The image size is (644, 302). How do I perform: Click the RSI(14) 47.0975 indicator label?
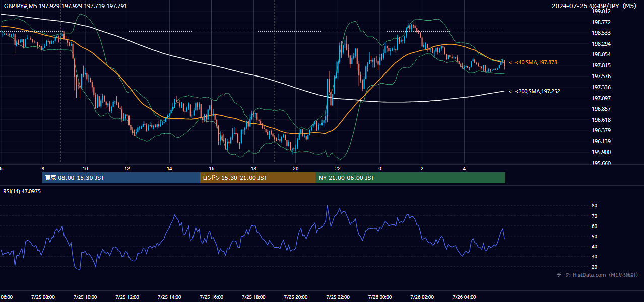tap(22, 191)
